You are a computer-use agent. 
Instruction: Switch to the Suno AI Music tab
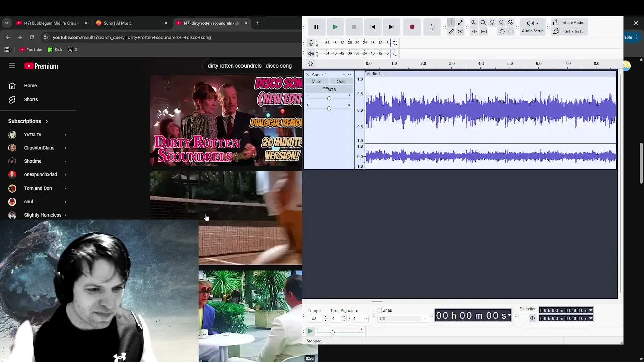point(130,23)
